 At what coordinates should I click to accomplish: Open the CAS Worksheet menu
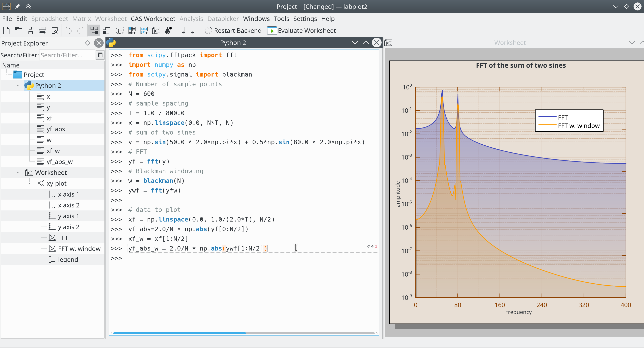coord(153,19)
